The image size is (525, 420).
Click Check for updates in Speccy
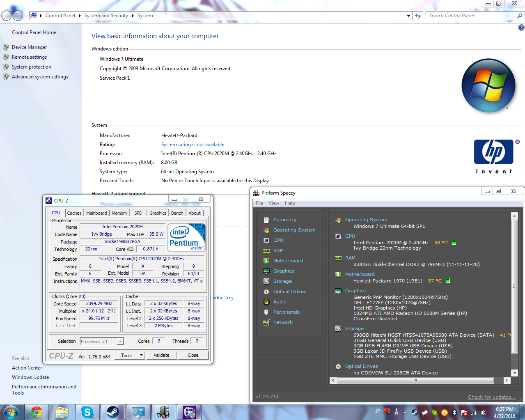pyautogui.click(x=492, y=397)
